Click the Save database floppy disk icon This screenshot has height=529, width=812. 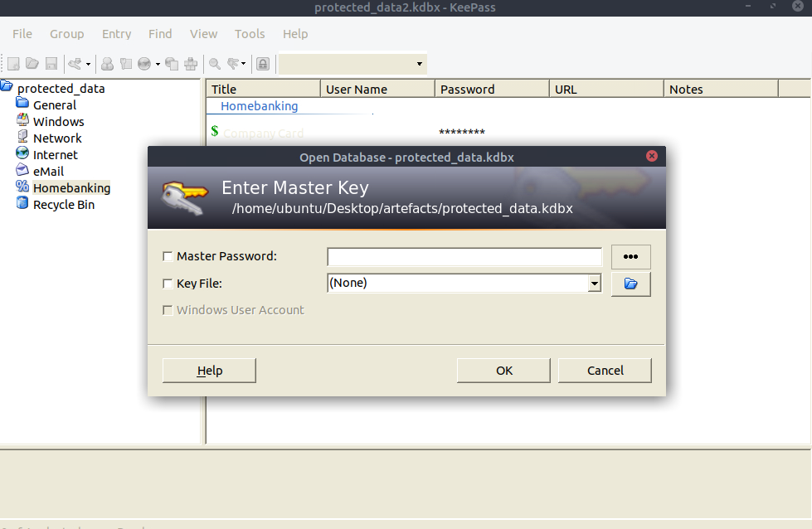click(51, 64)
